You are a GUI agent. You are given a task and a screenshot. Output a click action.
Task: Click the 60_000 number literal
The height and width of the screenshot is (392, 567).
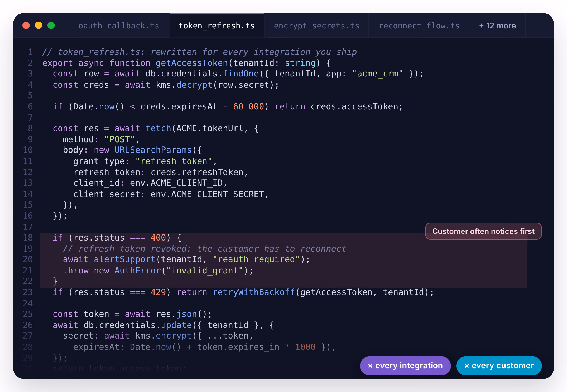(248, 107)
